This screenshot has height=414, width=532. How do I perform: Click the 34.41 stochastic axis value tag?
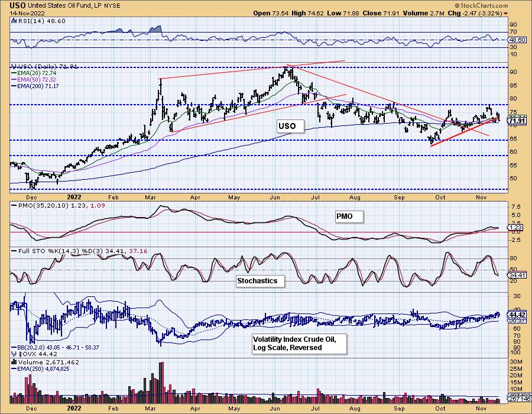517,275
